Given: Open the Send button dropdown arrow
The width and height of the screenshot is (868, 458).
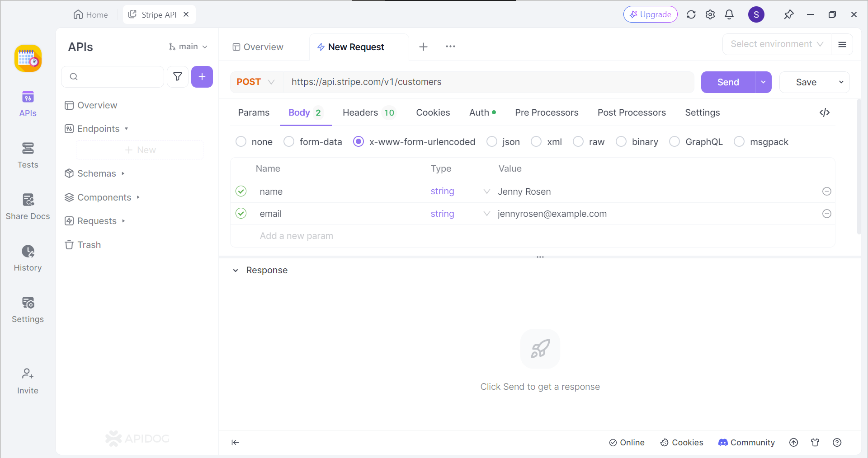Looking at the screenshot, I should click(763, 82).
